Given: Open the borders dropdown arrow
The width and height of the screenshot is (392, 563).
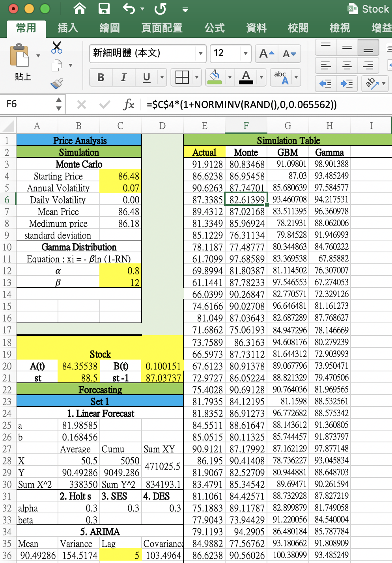Looking at the screenshot, I should click(x=197, y=77).
